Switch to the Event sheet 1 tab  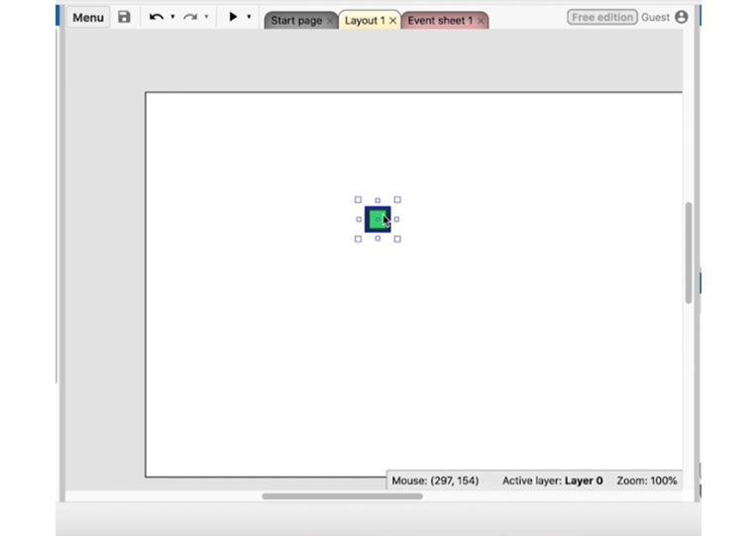[440, 21]
